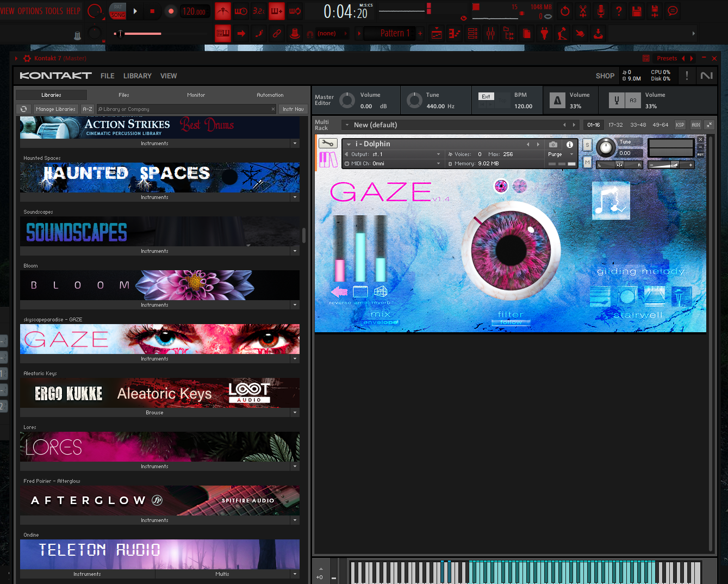Mute the Dolphin instrument with M button
The height and width of the screenshot is (584, 728).
coord(587,162)
